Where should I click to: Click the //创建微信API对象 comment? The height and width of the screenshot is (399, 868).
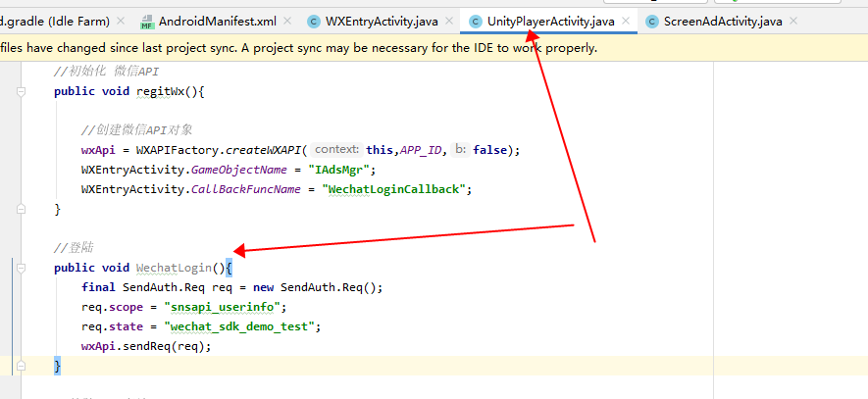(x=136, y=130)
